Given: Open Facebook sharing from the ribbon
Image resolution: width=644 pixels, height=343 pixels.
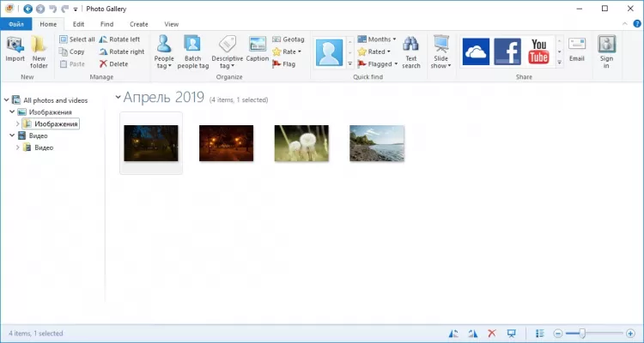Looking at the screenshot, I should [x=507, y=52].
